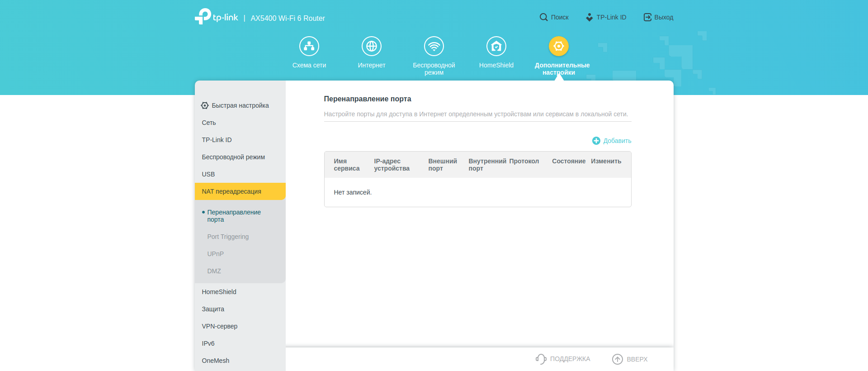Collapse the NAT переадресация section
This screenshot has width=868, height=371.
[231, 191]
